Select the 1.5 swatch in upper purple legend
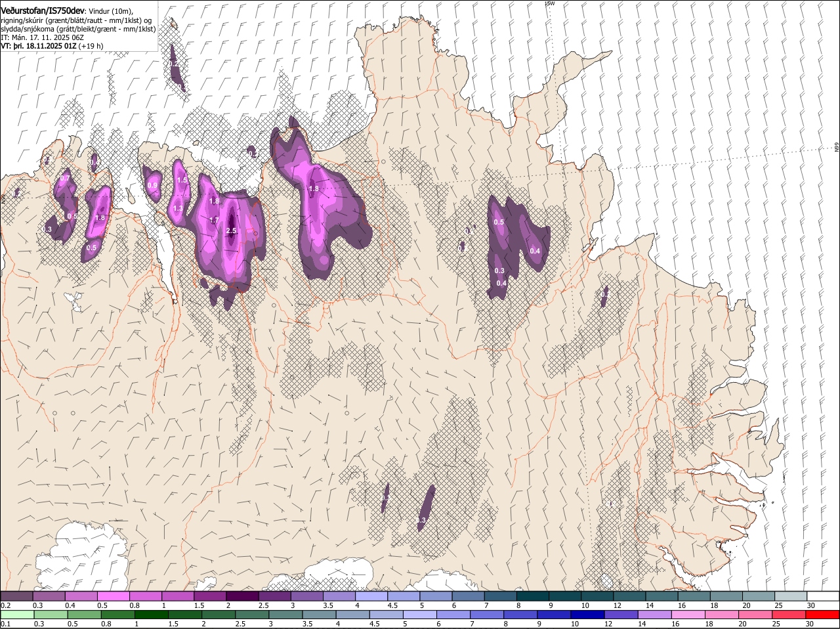The image size is (840, 629). click(x=210, y=596)
